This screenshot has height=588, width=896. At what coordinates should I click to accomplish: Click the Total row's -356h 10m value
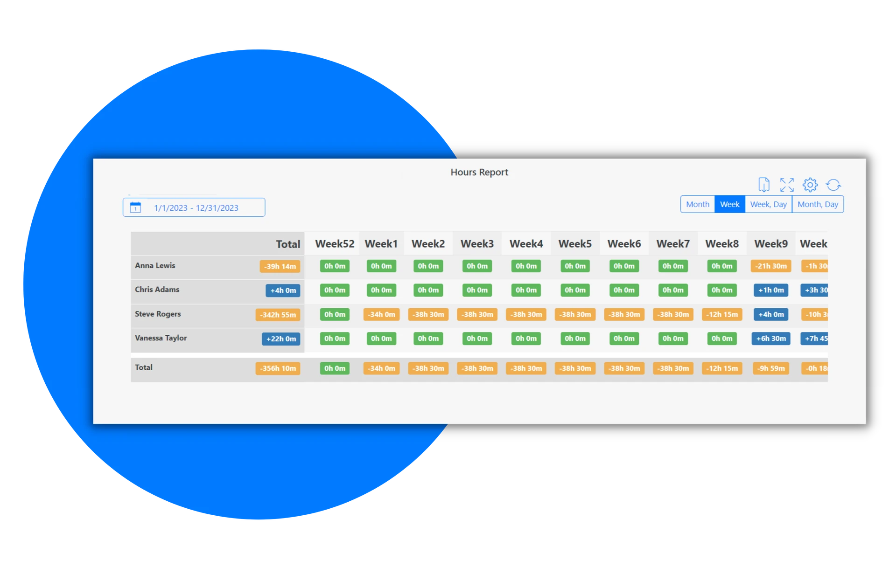278,368
